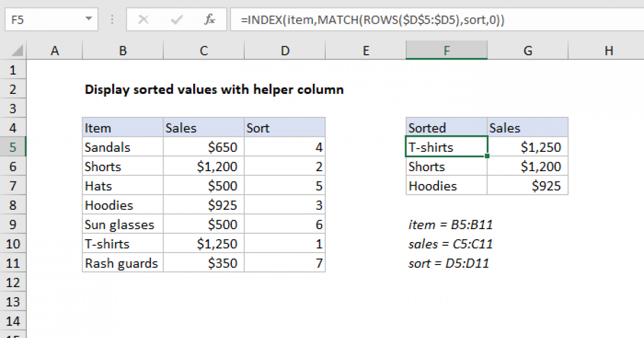Click the column F header
The height and width of the screenshot is (338, 644).
(447, 50)
